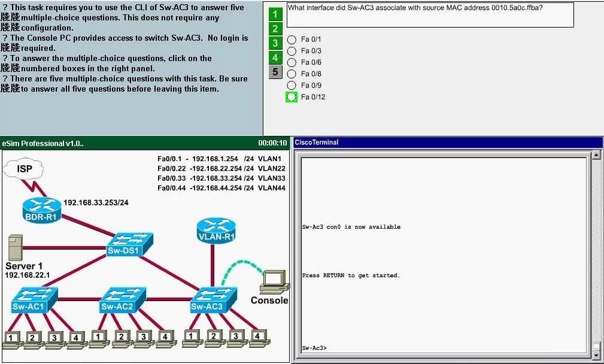
Task: Click the Fa0/0.1 VLAN1 subinterface line
Action: tap(220, 159)
